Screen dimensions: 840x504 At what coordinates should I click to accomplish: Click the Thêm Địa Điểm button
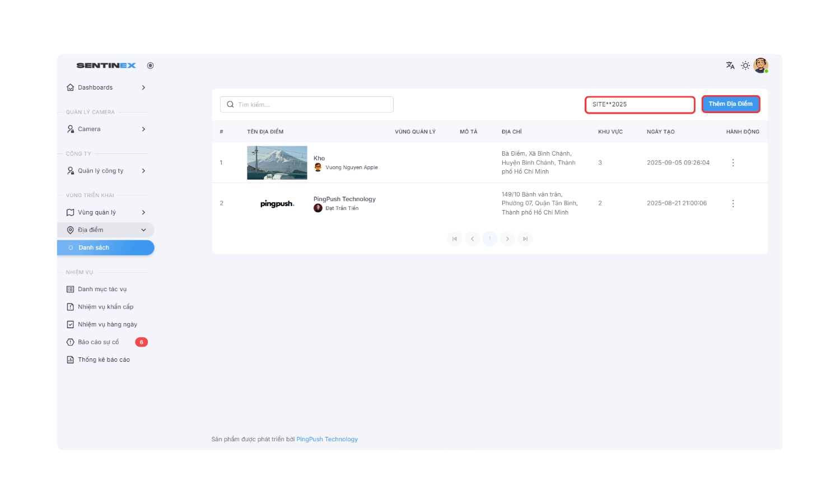coord(730,104)
